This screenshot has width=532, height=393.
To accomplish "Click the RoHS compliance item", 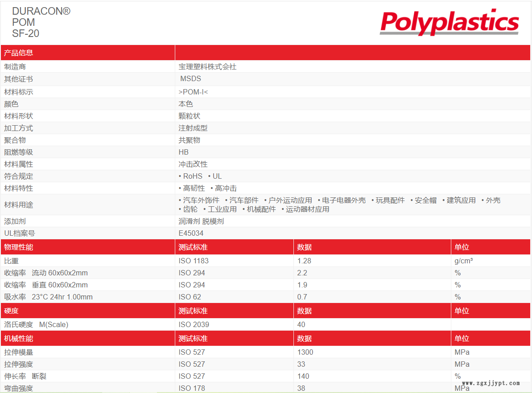I will pos(192,176).
